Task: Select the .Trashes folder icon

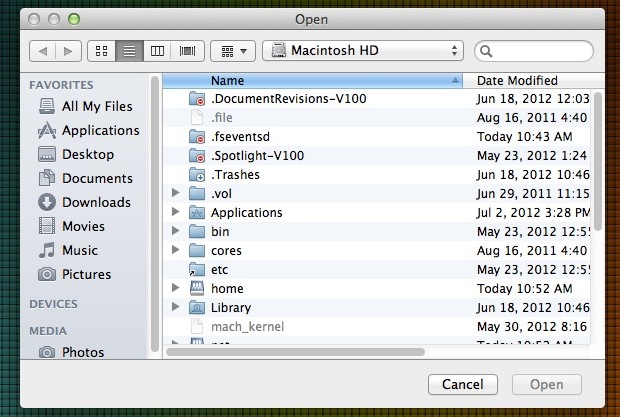Action: (x=197, y=174)
